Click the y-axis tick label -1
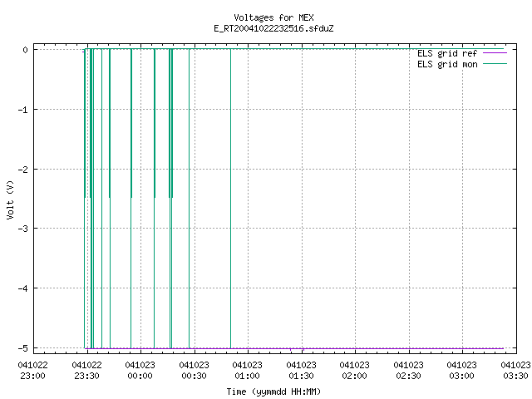Image resolution: width=532 pixels, height=399 pixels. pyautogui.click(x=23, y=110)
